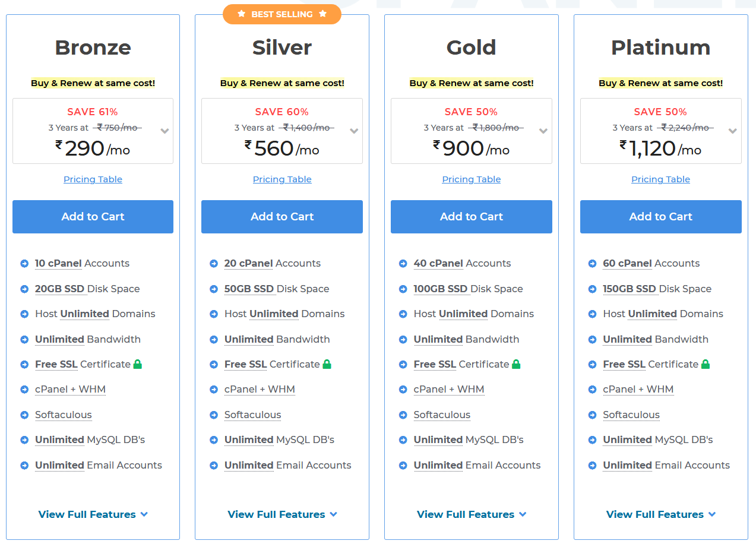
Task: Expand View Full Features for Bronze
Action: pos(93,514)
